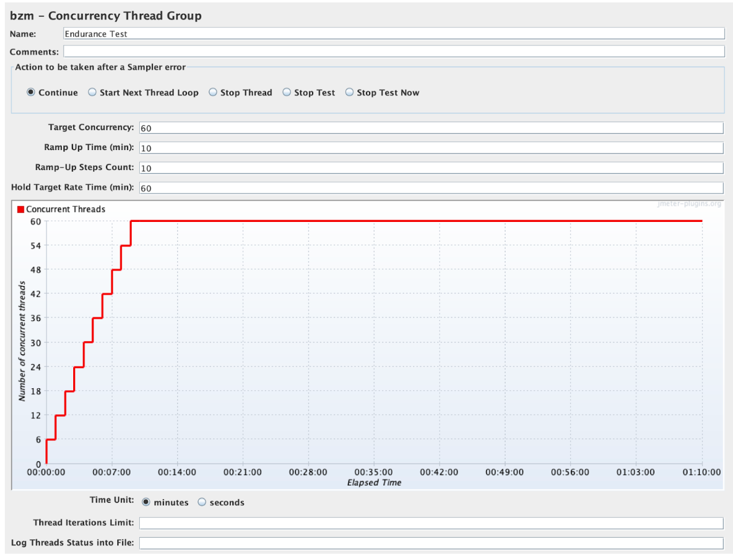Focus the Comments text field

(x=393, y=51)
